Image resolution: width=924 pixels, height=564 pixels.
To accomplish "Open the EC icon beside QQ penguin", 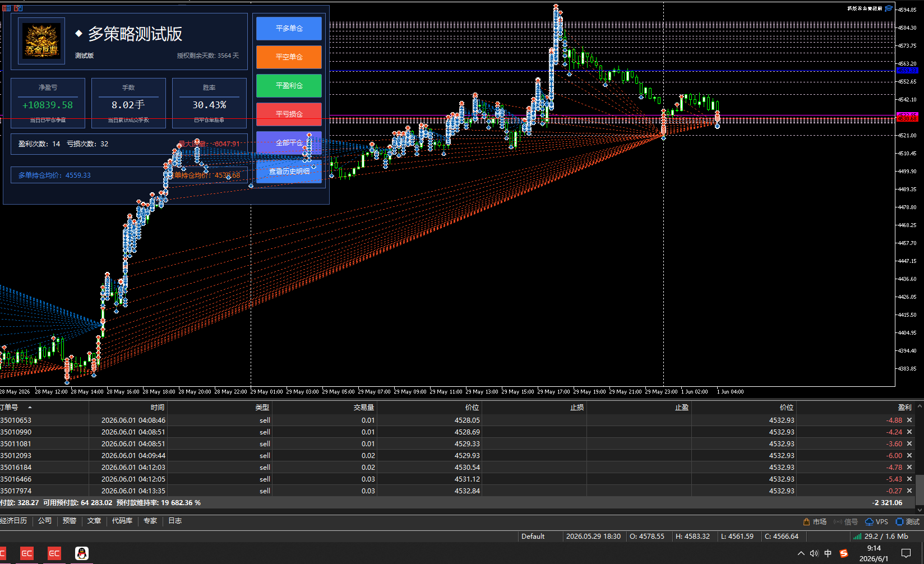I will click(x=54, y=553).
